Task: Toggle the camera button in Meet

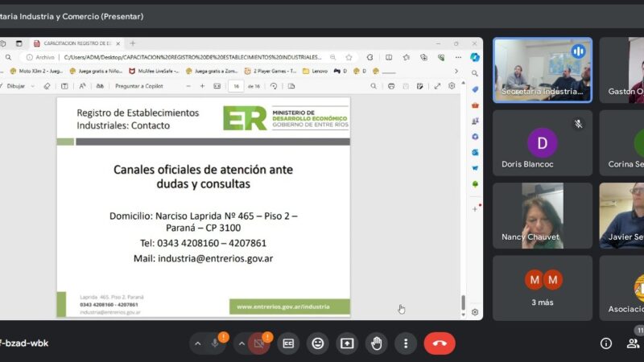Action: click(x=259, y=343)
